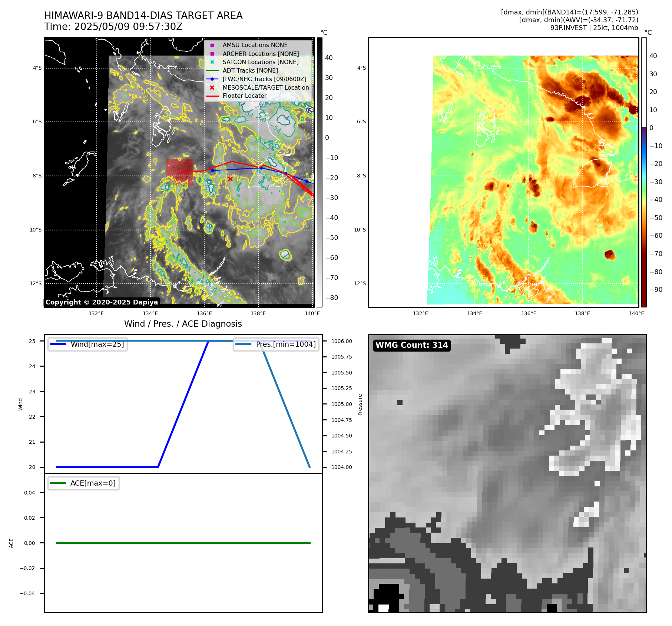The height and width of the screenshot is (626, 672).
Task: Click the red X target marker on the map
Action: tap(230, 179)
